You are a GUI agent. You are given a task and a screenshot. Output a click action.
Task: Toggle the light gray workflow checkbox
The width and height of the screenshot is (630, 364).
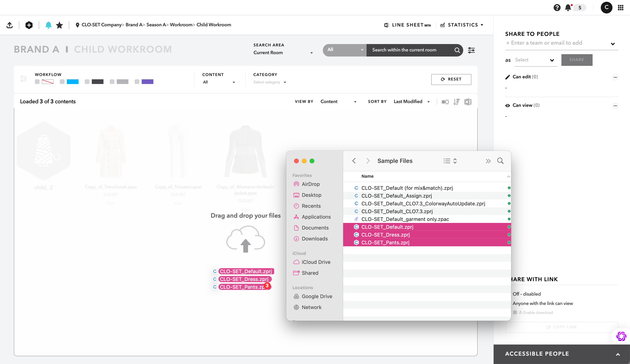112,82
